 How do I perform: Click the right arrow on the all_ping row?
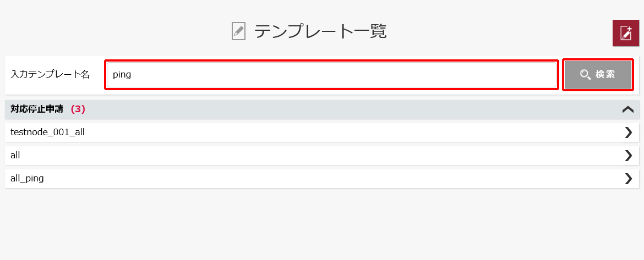629,179
